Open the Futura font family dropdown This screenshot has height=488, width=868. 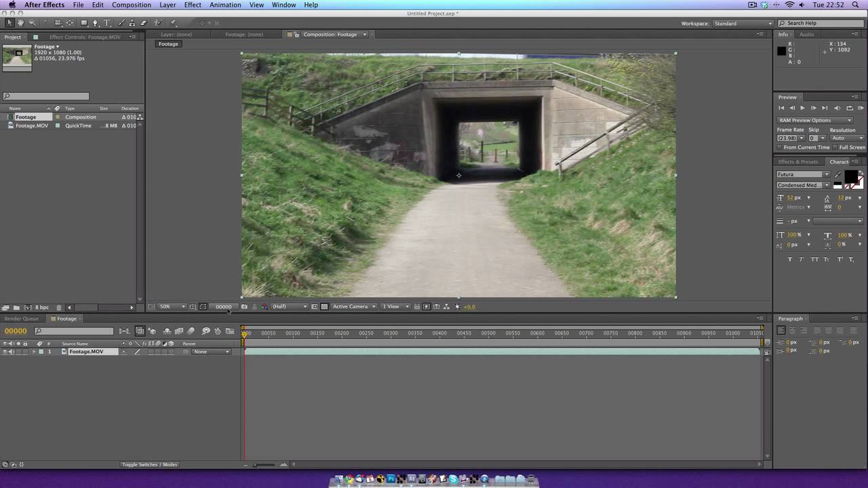point(804,174)
